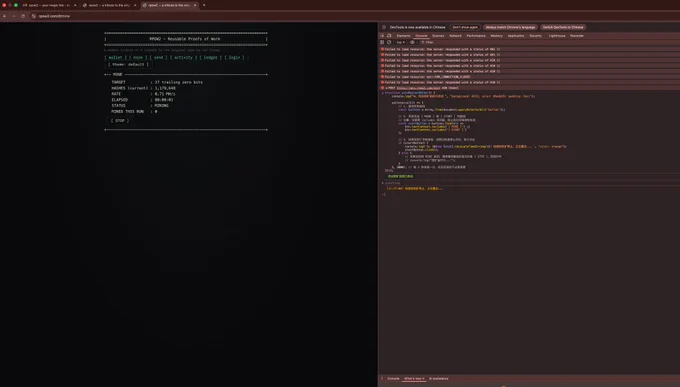Select the AI assistance drawer tab
This screenshot has height=387, width=680.
point(438,379)
